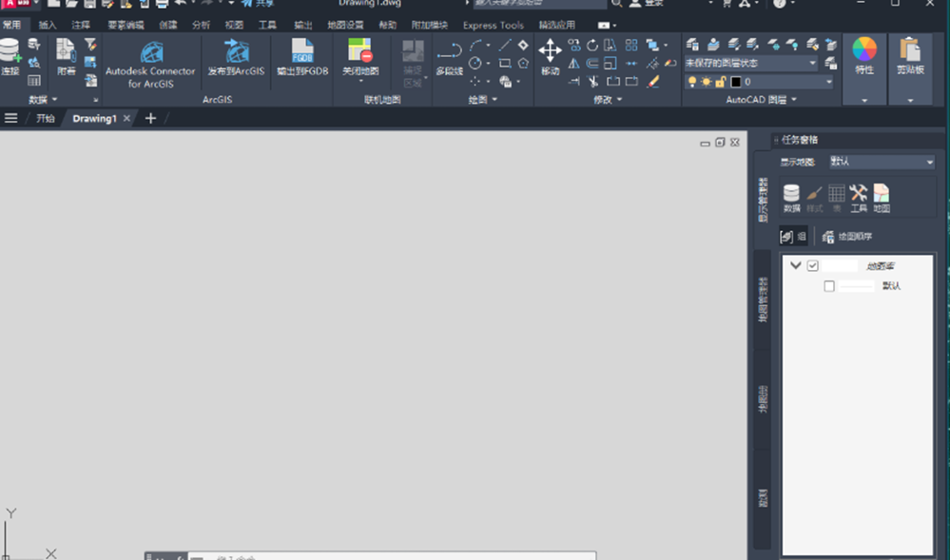
Task: Select the 多段线 polyline tool
Action: (449, 56)
